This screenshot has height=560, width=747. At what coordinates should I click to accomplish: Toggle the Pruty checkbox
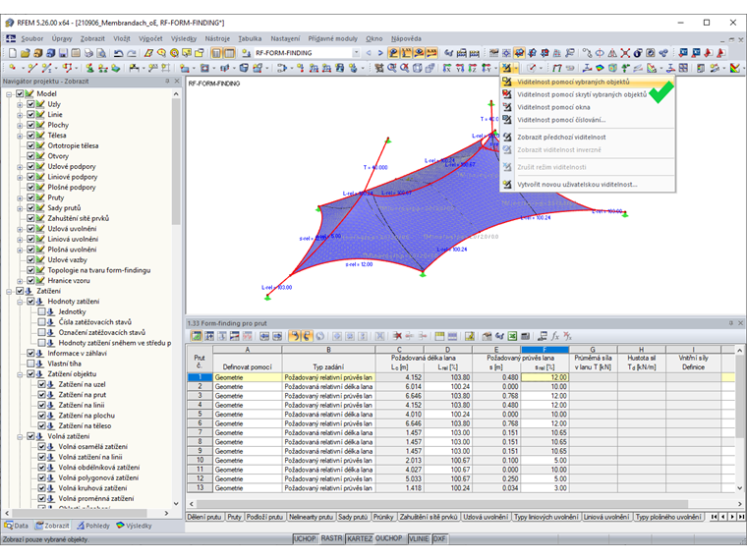pyautogui.click(x=31, y=197)
